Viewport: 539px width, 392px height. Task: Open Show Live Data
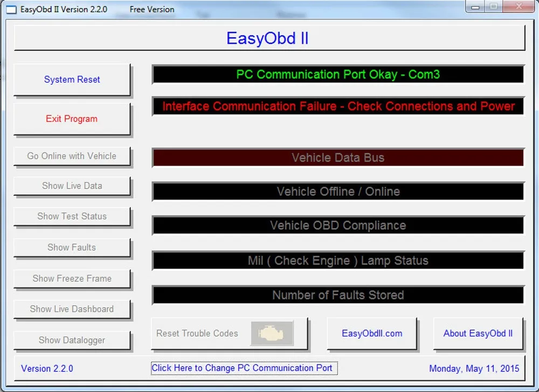click(x=72, y=185)
